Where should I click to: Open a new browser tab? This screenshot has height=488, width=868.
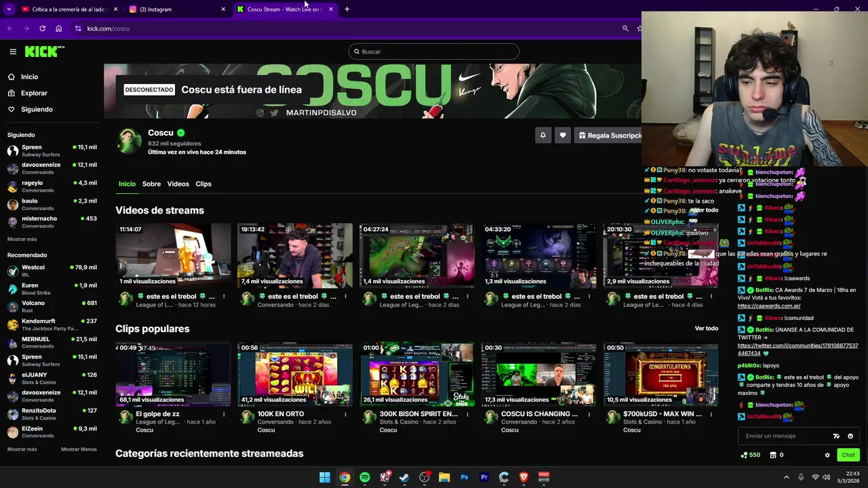[347, 9]
